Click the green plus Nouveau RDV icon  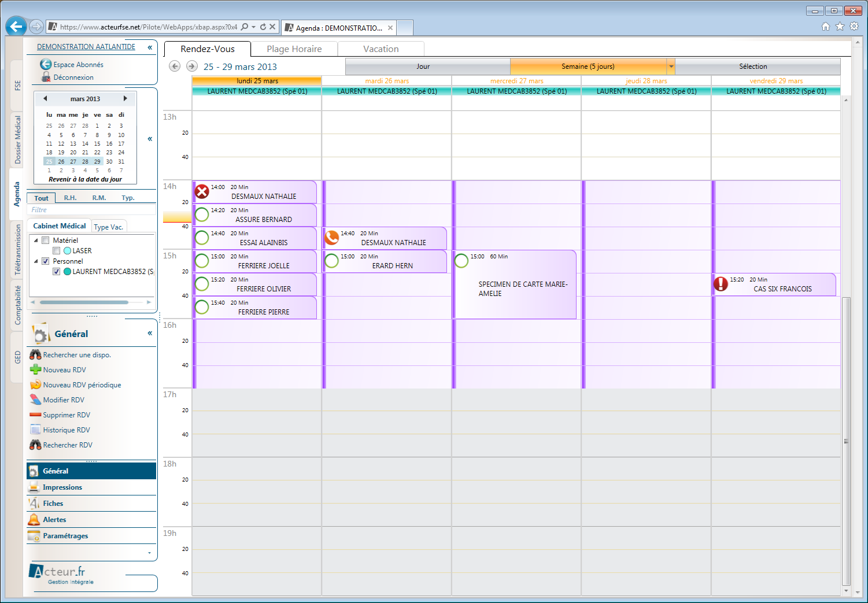(35, 369)
